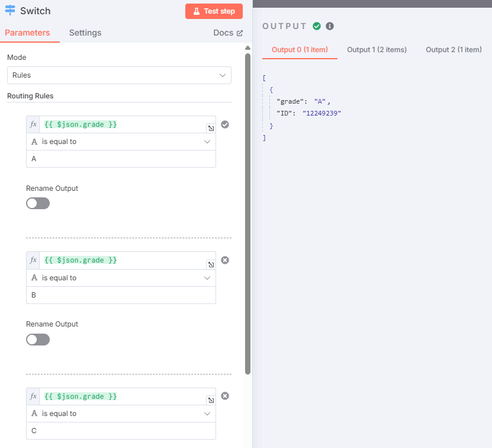Click the data-type A icon in the B rule operator
Viewport: 492px width, 448px height.
pos(34,278)
